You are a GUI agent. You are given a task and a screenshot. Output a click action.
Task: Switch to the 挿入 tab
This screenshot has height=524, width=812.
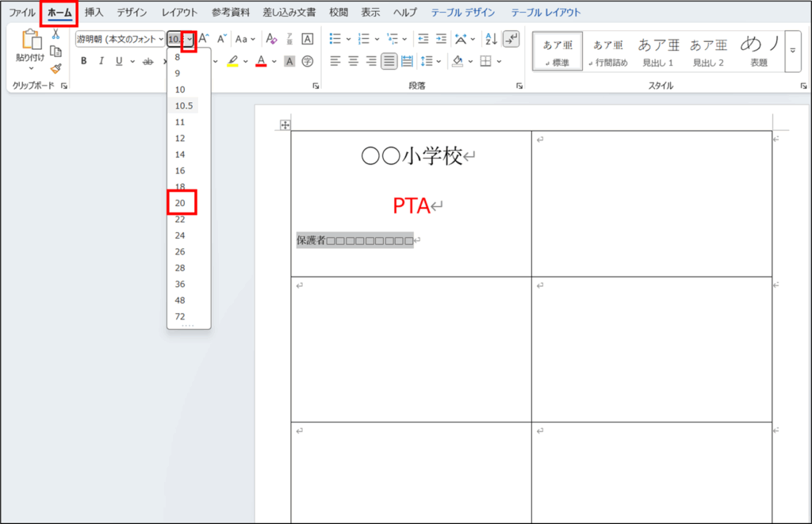point(94,12)
